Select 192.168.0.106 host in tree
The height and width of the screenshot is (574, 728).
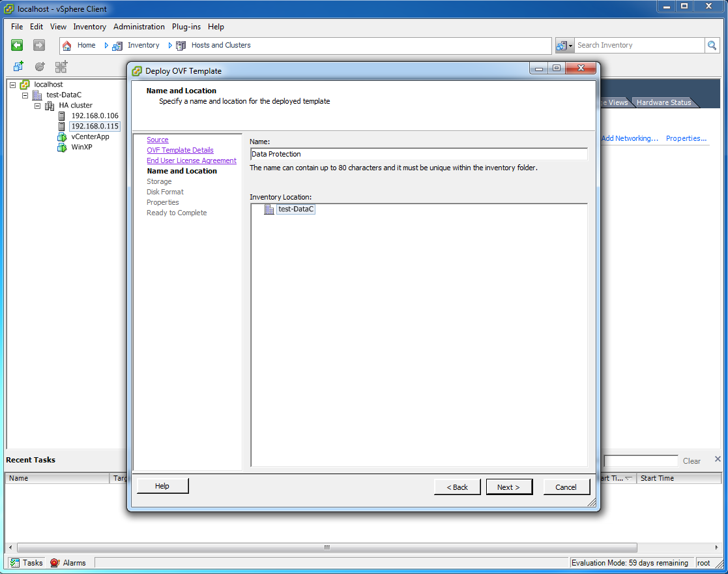tap(95, 115)
